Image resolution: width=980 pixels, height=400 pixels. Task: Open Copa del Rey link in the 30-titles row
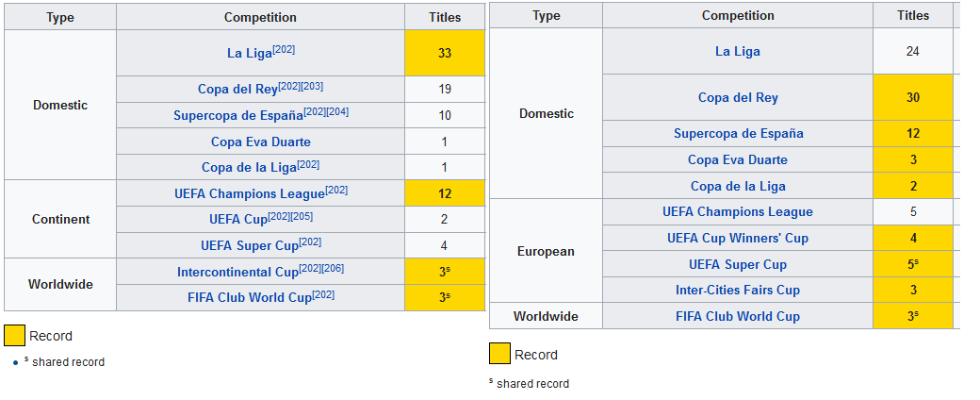pyautogui.click(x=738, y=97)
